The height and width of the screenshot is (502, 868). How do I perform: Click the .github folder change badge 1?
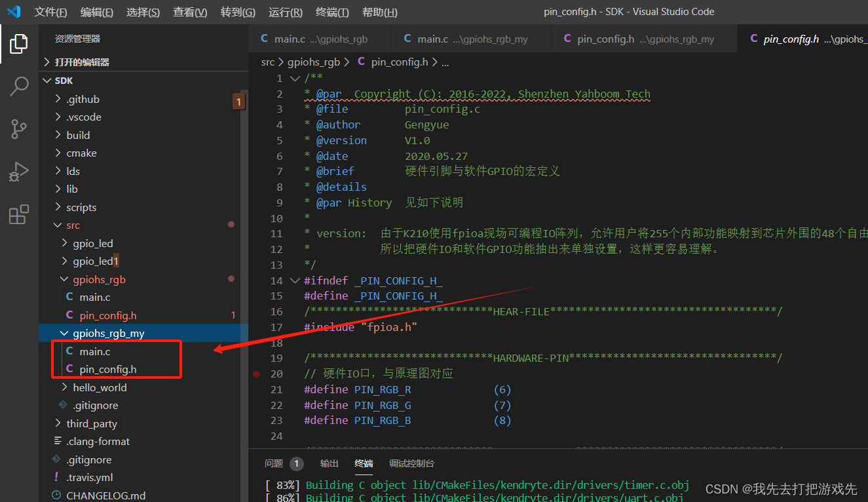tap(239, 102)
